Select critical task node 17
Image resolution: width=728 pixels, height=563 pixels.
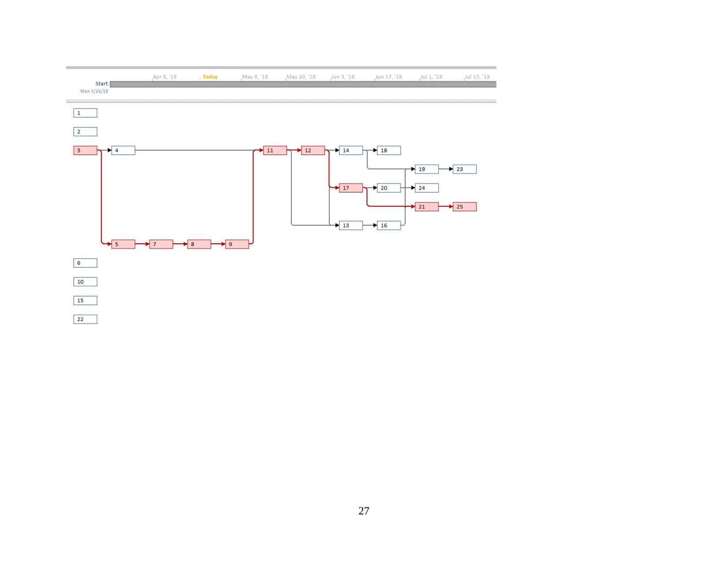pyautogui.click(x=351, y=188)
